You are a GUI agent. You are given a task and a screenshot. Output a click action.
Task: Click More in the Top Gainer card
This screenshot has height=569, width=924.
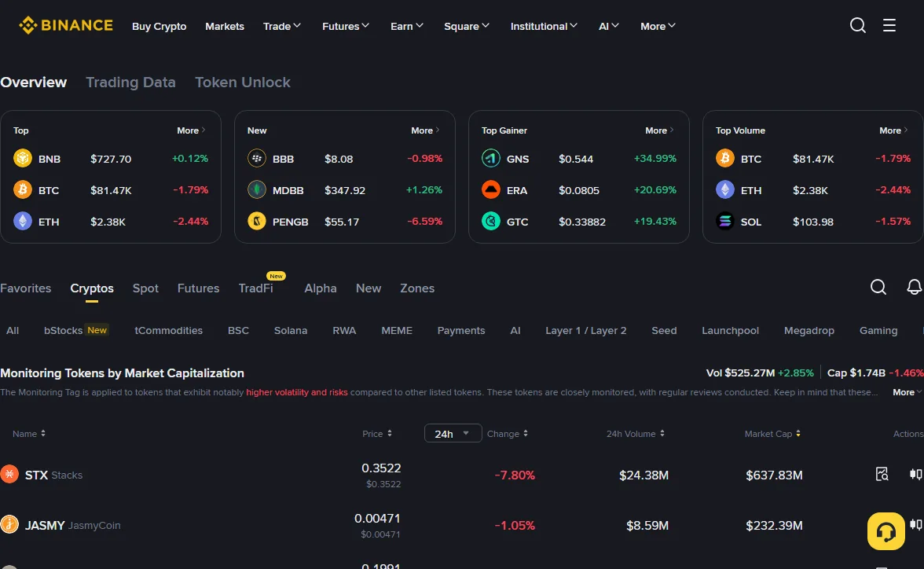pos(659,130)
